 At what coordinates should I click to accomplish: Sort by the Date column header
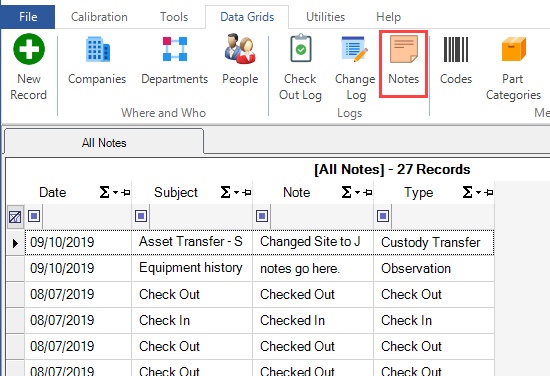(53, 193)
